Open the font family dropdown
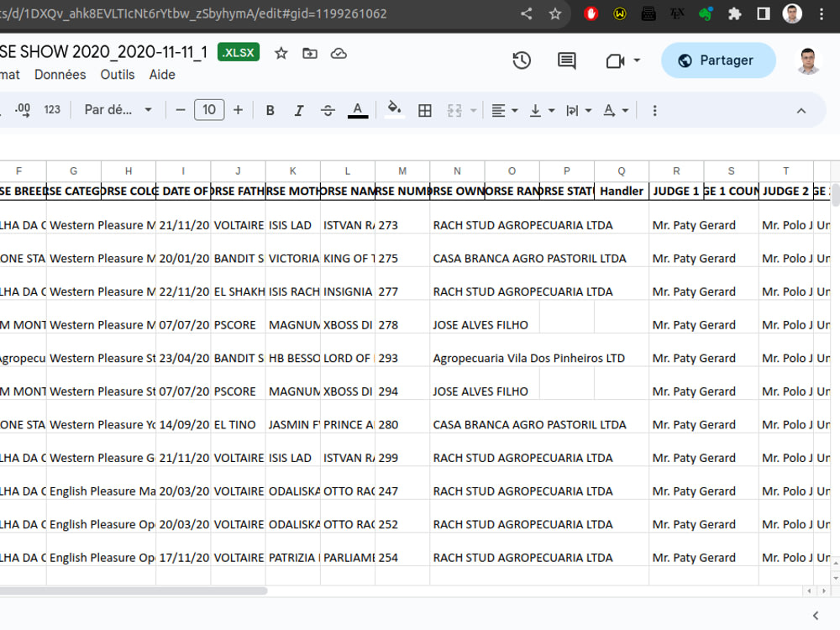This screenshot has width=840, height=630. pos(118,110)
